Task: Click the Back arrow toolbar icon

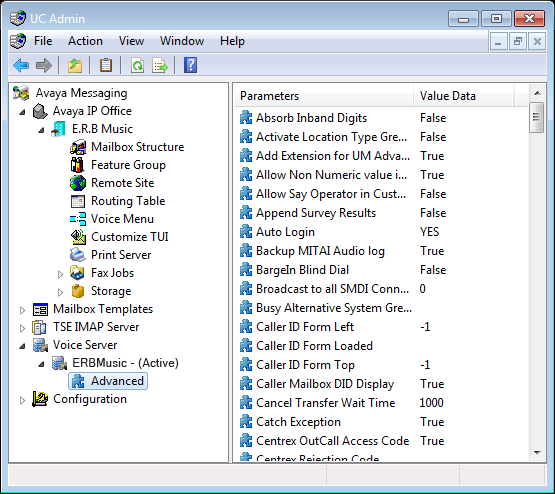Action: tap(21, 65)
